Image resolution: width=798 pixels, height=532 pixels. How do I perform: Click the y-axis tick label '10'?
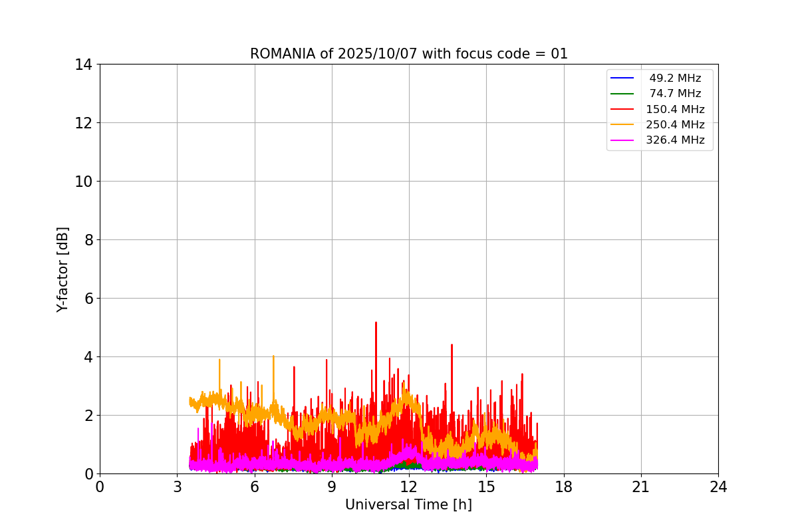pyautogui.click(x=83, y=182)
